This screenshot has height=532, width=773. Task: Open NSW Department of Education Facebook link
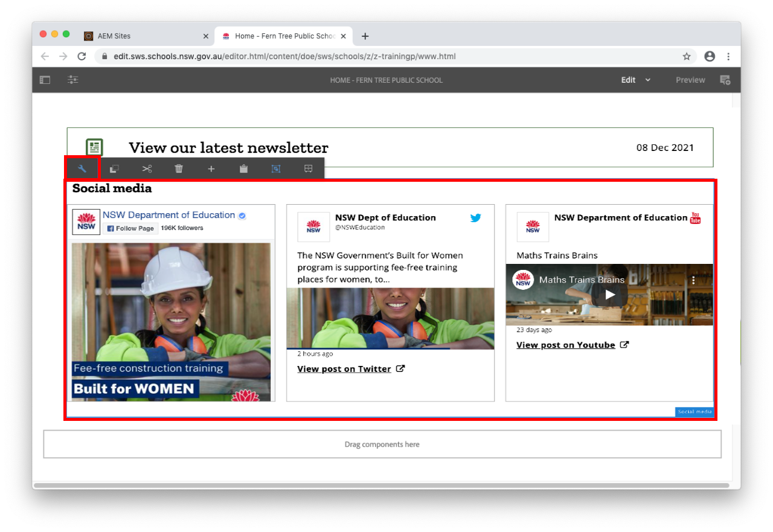tap(168, 215)
